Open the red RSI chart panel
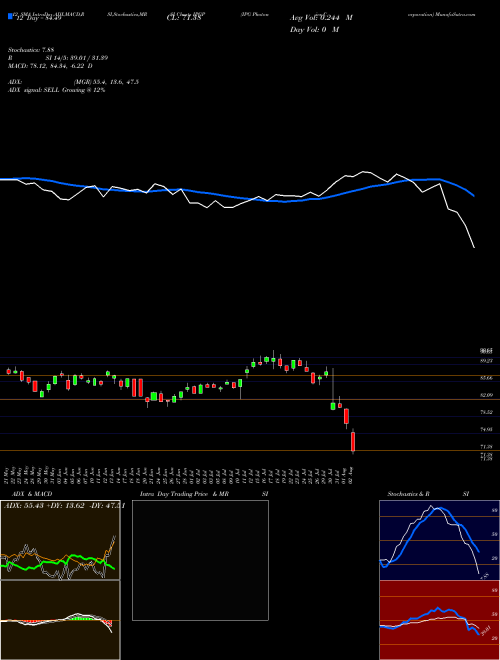Screen dimensions: 500x660 439,620
